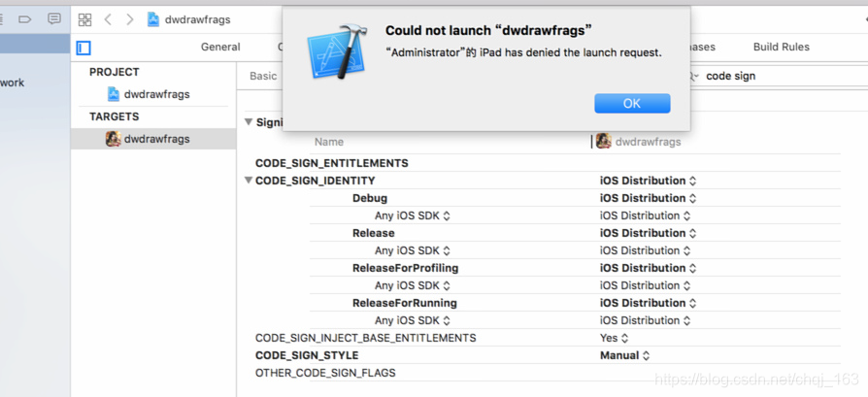This screenshot has height=397, width=868.
Task: Click the code sign search field
Action: pos(776,76)
